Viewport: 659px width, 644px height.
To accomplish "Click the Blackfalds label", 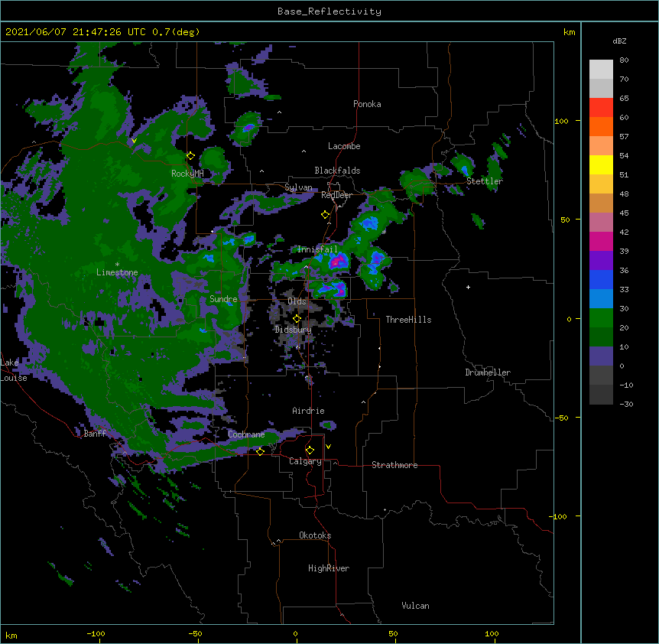I will (x=337, y=171).
